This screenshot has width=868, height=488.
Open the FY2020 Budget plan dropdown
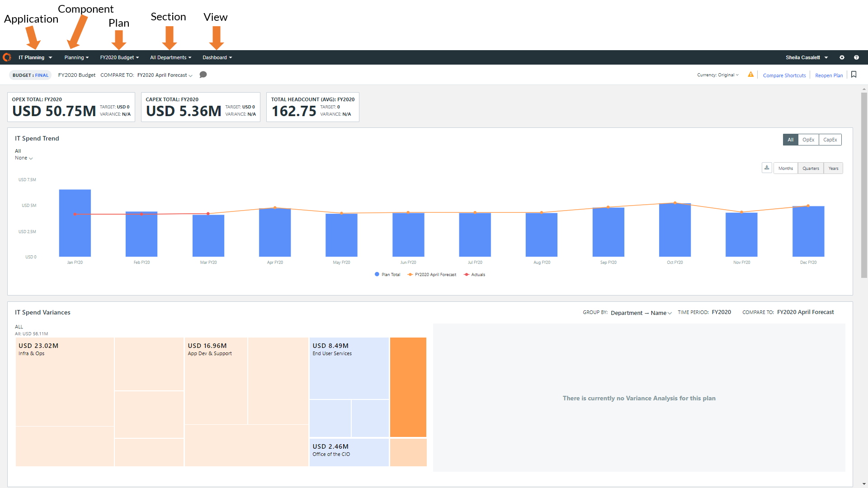tap(119, 57)
